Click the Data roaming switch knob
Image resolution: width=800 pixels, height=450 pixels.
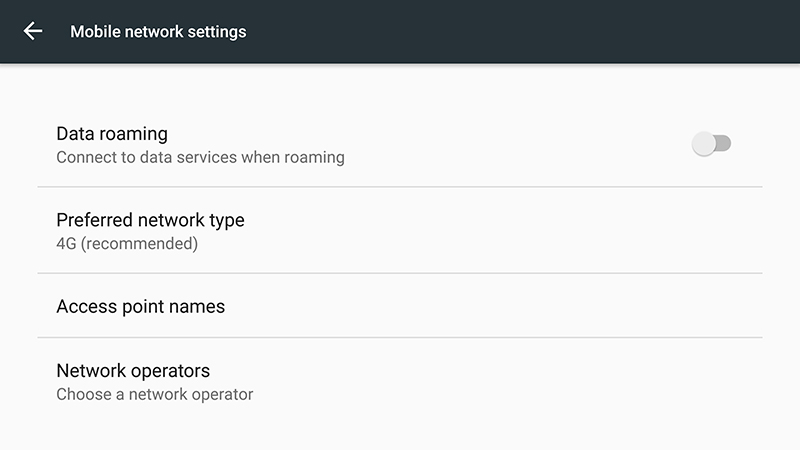pyautogui.click(x=704, y=144)
